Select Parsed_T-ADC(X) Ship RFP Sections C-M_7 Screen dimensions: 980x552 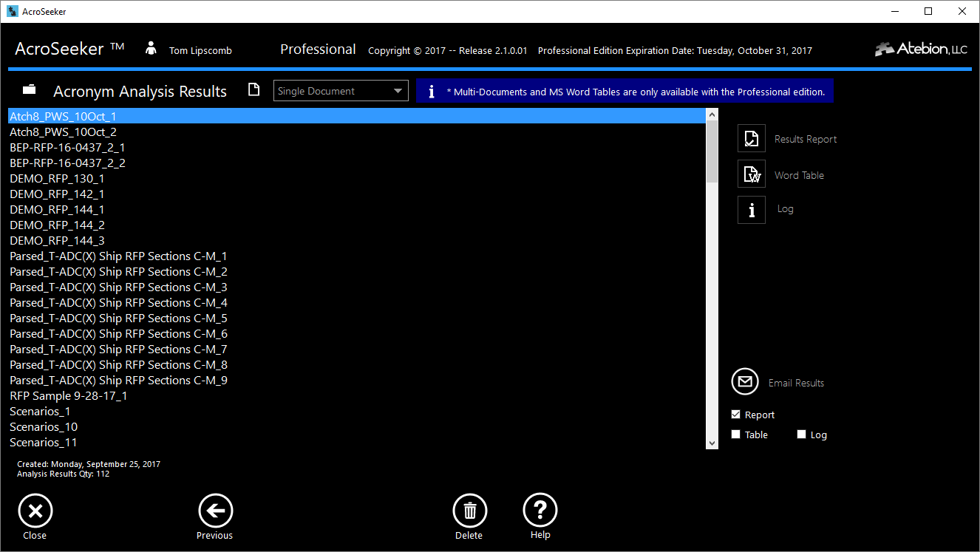pos(357,349)
